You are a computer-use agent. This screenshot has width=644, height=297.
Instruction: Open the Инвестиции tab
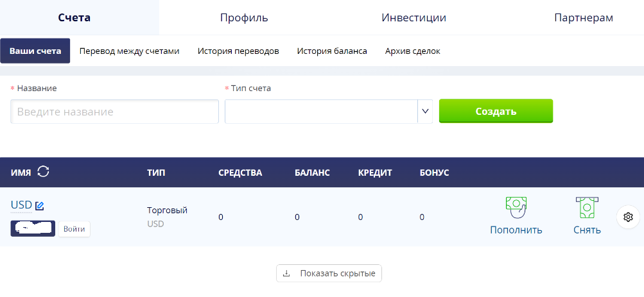click(x=413, y=17)
